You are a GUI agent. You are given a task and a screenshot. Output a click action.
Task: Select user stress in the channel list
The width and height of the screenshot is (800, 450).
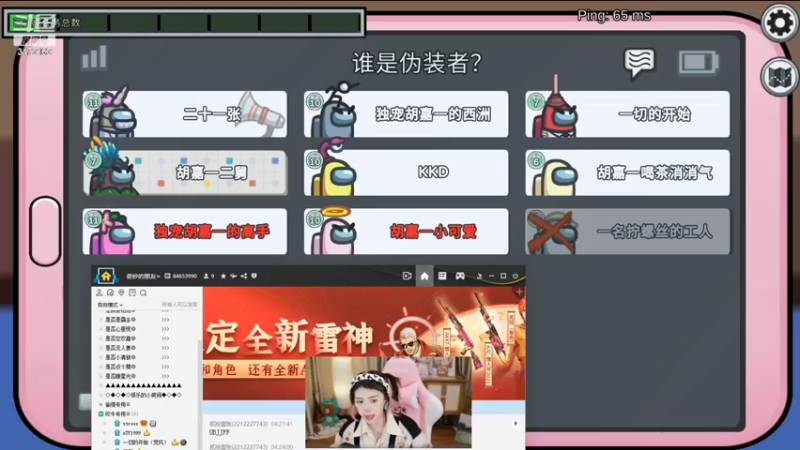coord(131,423)
